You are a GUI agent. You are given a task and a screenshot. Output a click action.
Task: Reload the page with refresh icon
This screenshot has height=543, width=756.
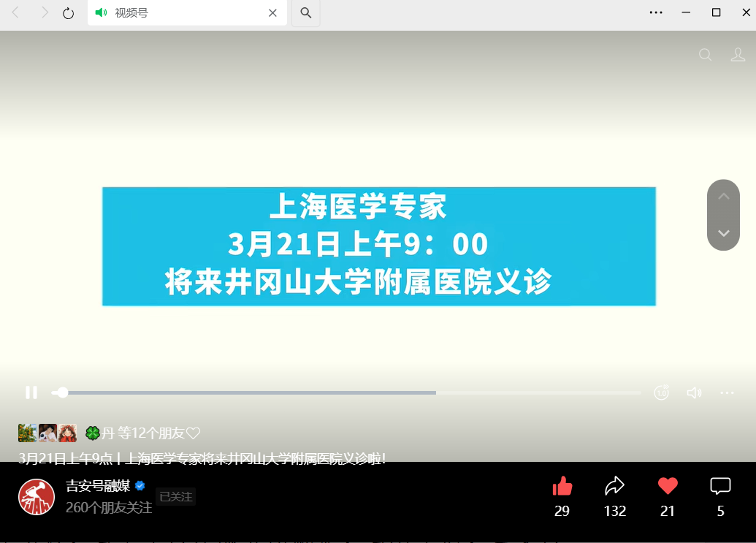click(x=69, y=13)
